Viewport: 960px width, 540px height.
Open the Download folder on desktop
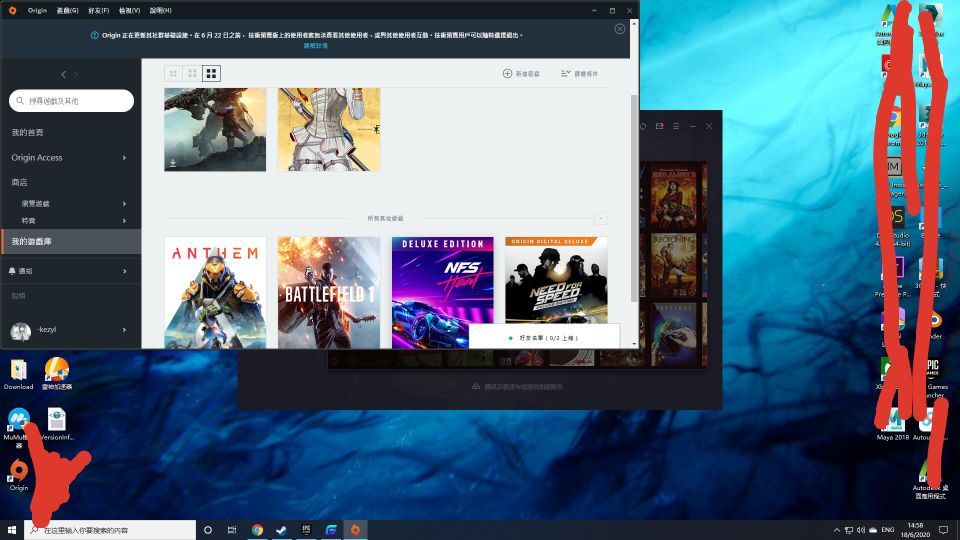pos(18,374)
